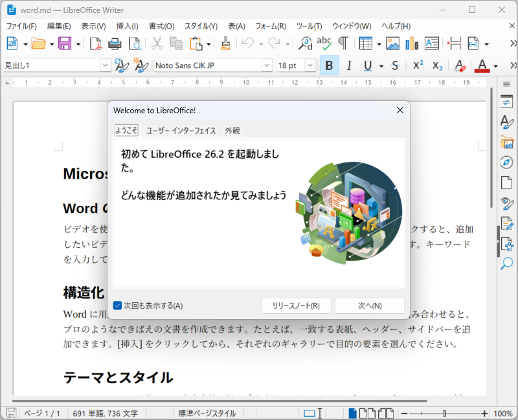Export the document directly as PDF

click(x=95, y=44)
